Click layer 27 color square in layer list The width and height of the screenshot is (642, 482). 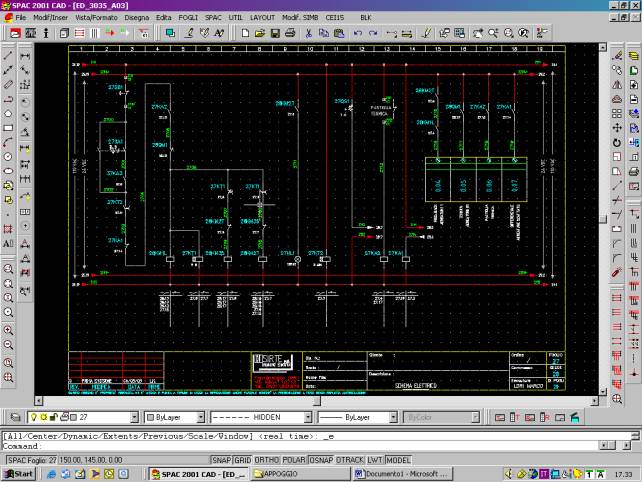point(74,417)
